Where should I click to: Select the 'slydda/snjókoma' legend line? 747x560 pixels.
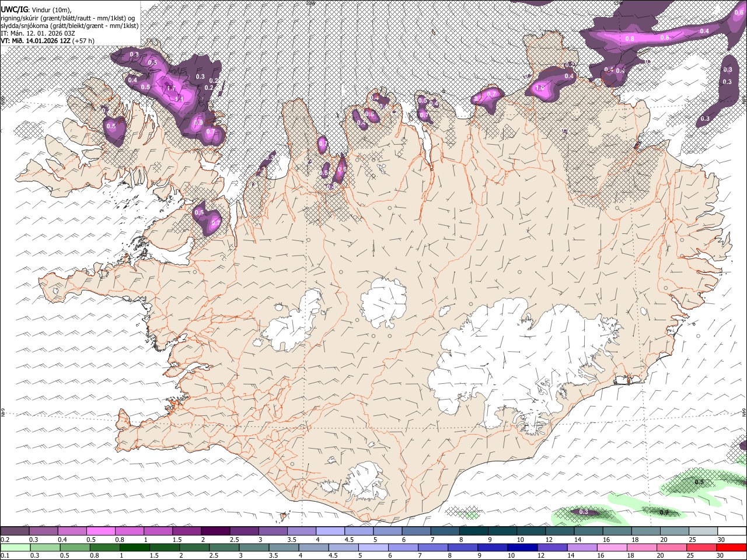pos(69,26)
